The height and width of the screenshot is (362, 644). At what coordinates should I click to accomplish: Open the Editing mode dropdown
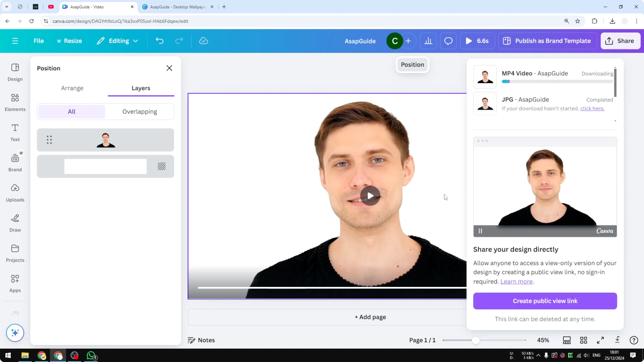click(117, 41)
